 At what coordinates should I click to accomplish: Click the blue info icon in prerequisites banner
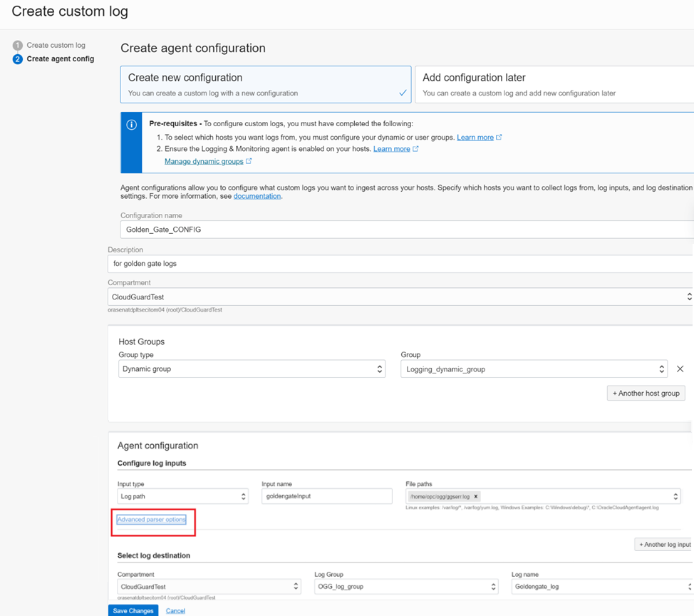tap(132, 125)
